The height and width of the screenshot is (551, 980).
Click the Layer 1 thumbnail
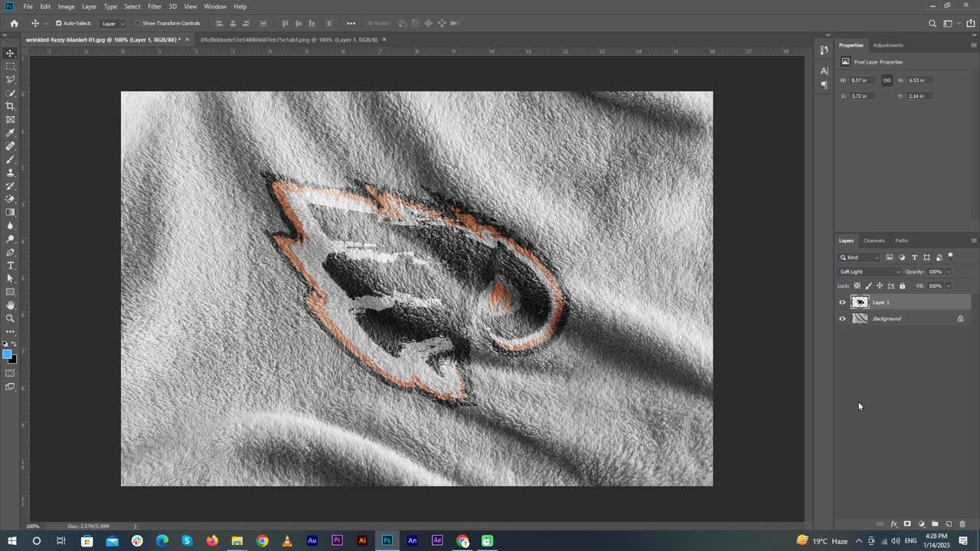(860, 302)
